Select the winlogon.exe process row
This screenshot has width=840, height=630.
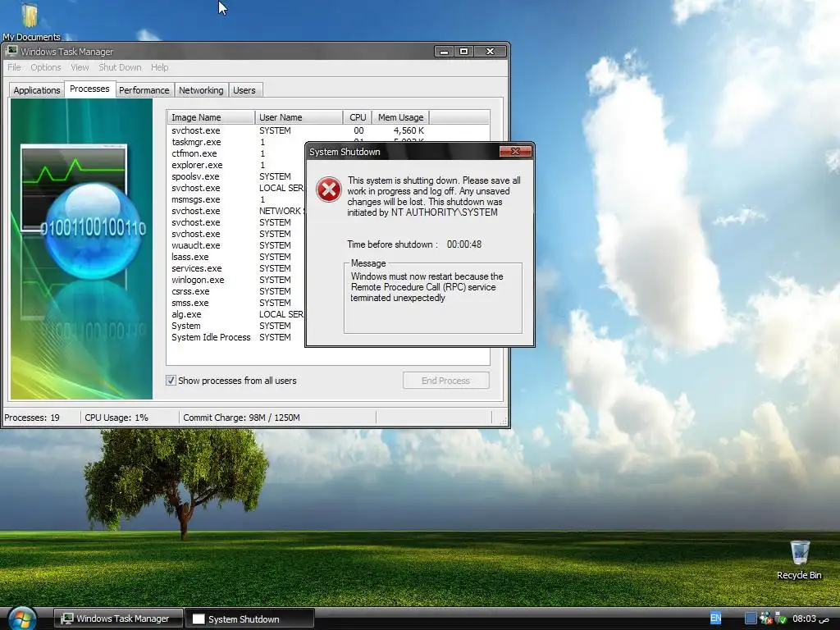[235, 281]
